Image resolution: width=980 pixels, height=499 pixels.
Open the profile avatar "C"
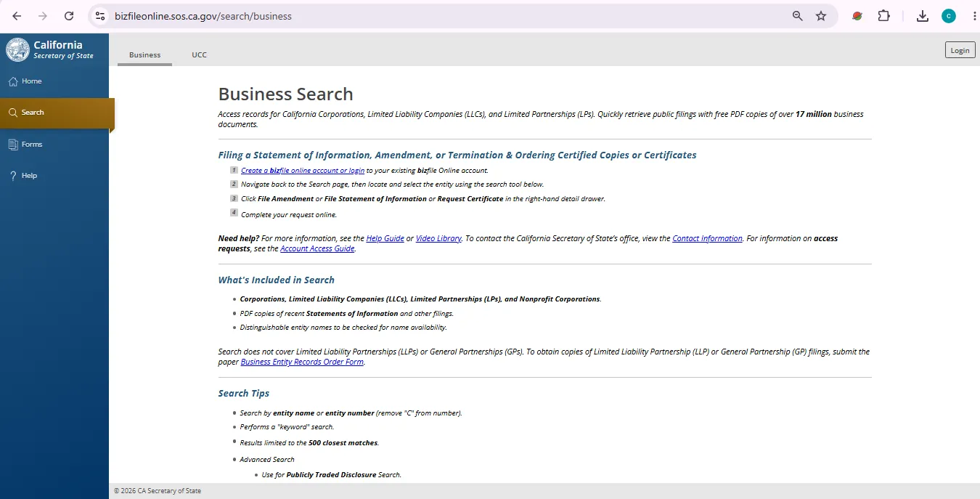[x=949, y=16]
